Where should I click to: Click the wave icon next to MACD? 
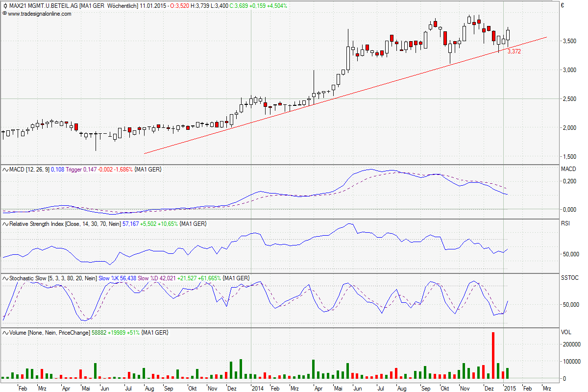point(5,170)
